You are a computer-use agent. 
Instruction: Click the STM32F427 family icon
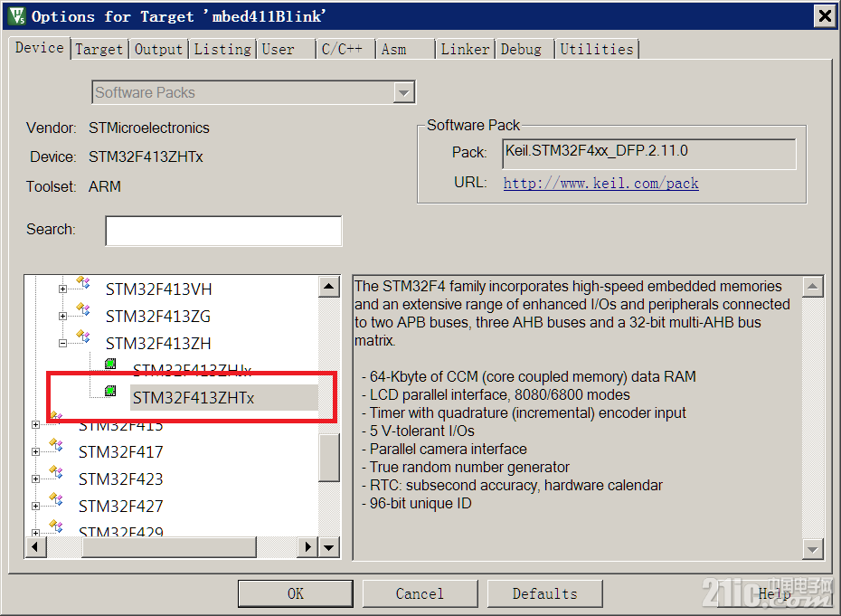pos(56,499)
